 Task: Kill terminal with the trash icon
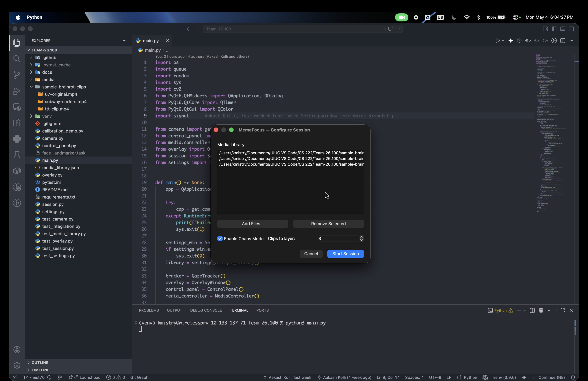(541, 310)
